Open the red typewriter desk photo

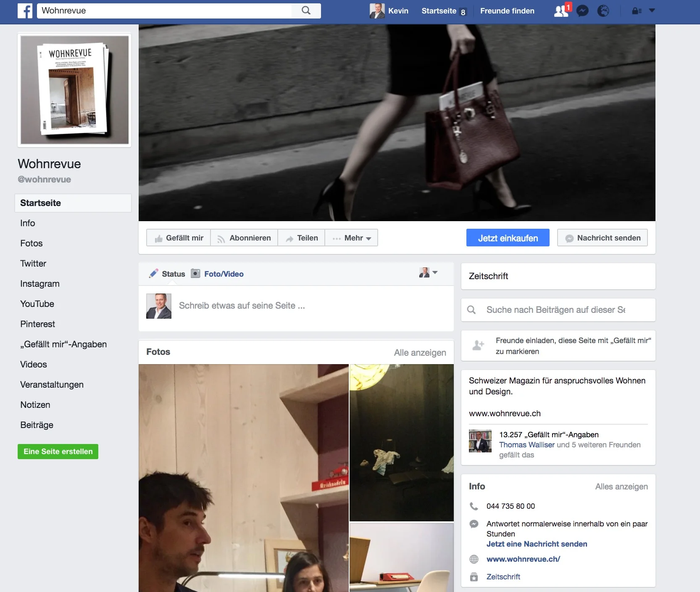click(402, 558)
